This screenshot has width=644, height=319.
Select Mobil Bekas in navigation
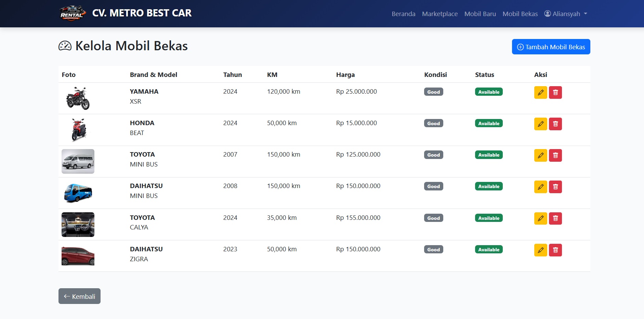pyautogui.click(x=520, y=14)
